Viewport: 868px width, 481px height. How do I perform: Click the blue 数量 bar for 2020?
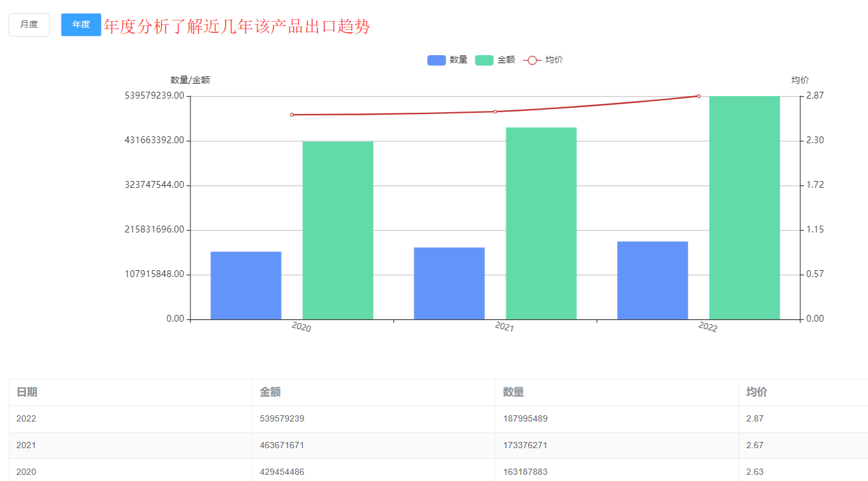(x=246, y=286)
